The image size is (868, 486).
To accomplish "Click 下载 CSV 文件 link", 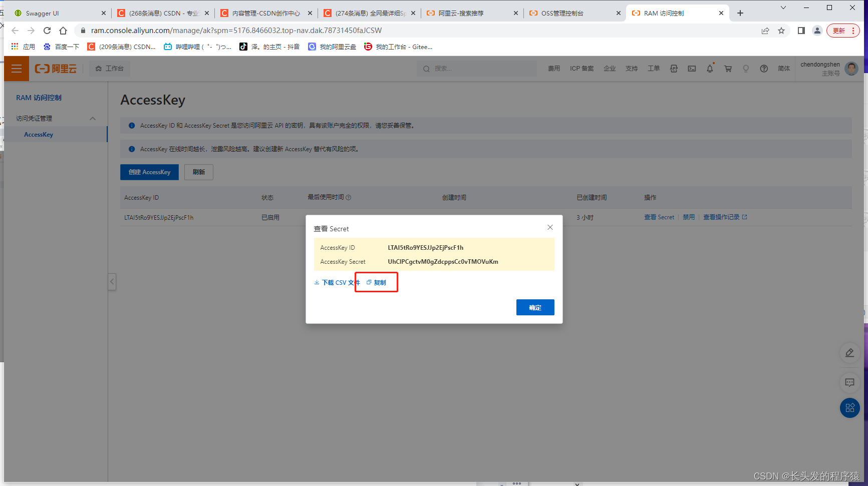I will pyautogui.click(x=337, y=283).
